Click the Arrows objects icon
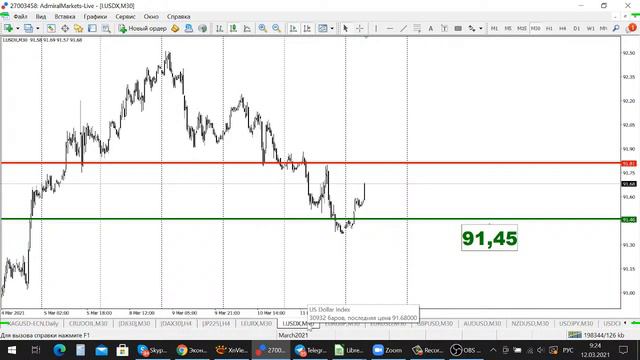Viewport: 640px width, 360px height. pos(472,28)
